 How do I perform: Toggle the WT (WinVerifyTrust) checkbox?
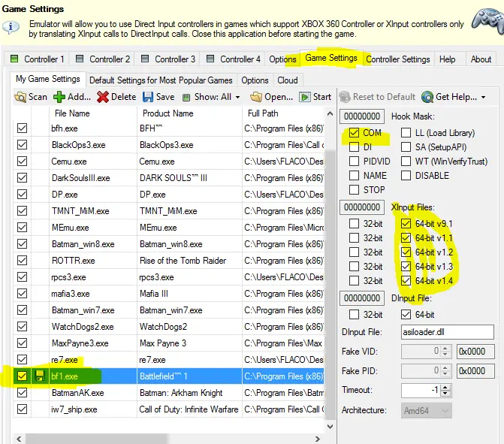pyautogui.click(x=406, y=161)
